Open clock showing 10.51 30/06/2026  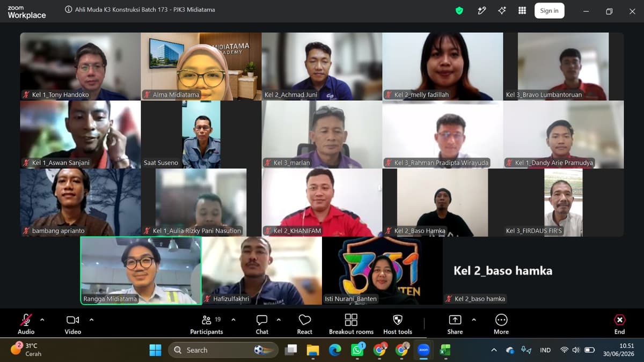click(618, 350)
